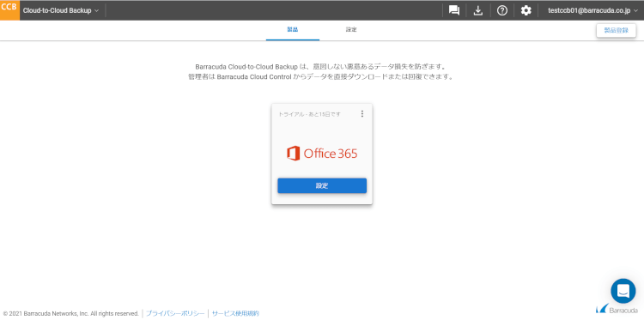This screenshot has width=644, height=320.
Task: Switch to the 製品 tab
Action: (x=293, y=30)
